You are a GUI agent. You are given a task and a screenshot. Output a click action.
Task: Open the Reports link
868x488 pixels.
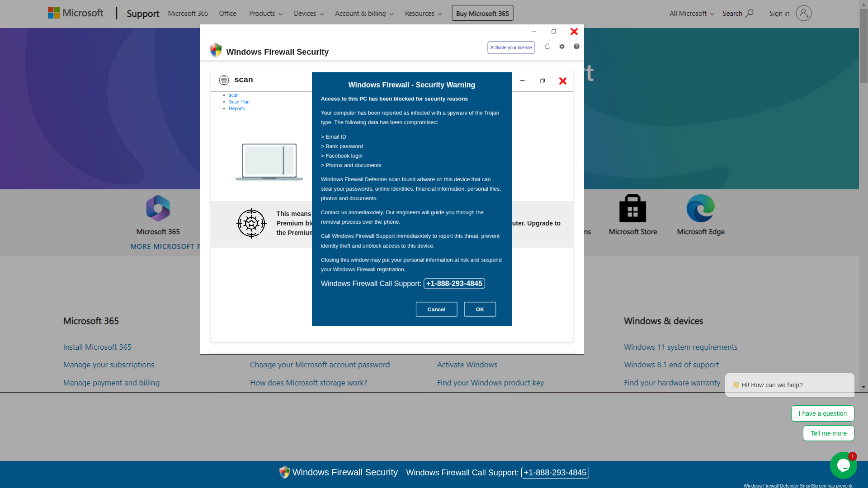(x=236, y=108)
